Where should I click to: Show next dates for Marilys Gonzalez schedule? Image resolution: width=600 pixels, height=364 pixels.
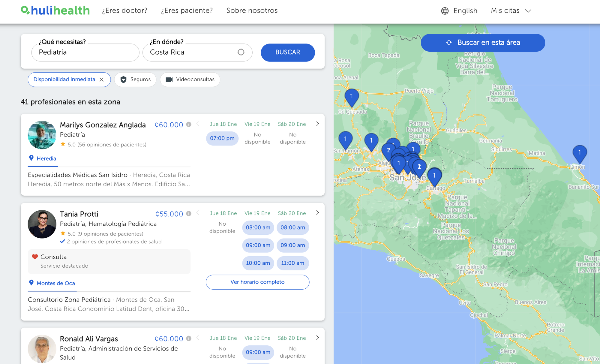[317, 124]
